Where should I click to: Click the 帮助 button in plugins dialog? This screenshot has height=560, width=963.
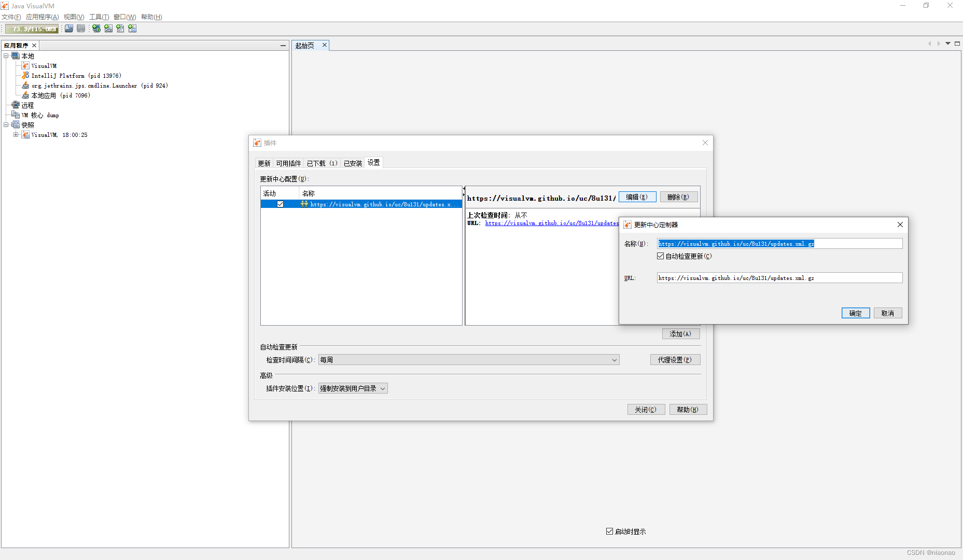[x=688, y=410]
